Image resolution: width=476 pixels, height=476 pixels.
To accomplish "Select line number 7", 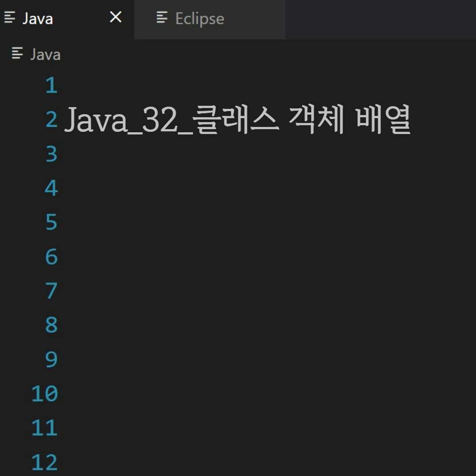I will (52, 291).
